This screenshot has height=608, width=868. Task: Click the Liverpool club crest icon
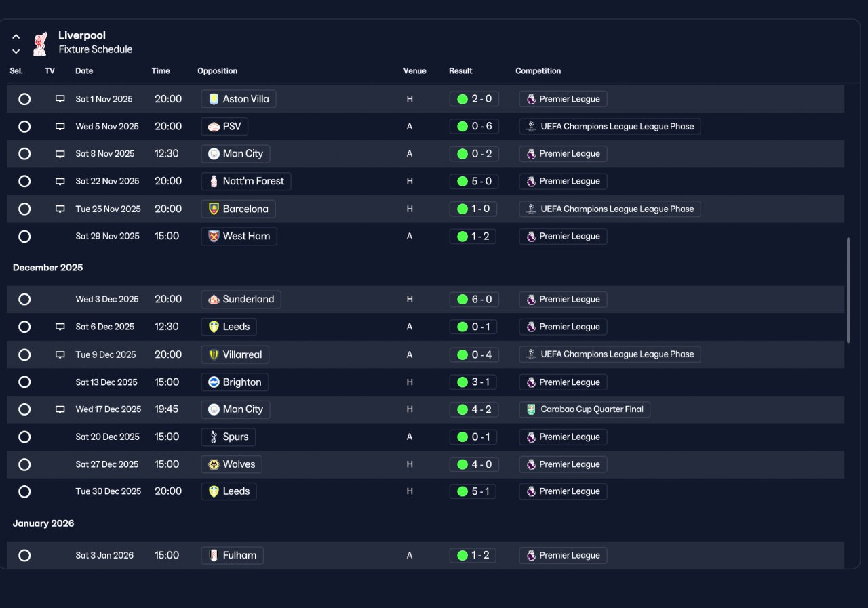pos(40,43)
